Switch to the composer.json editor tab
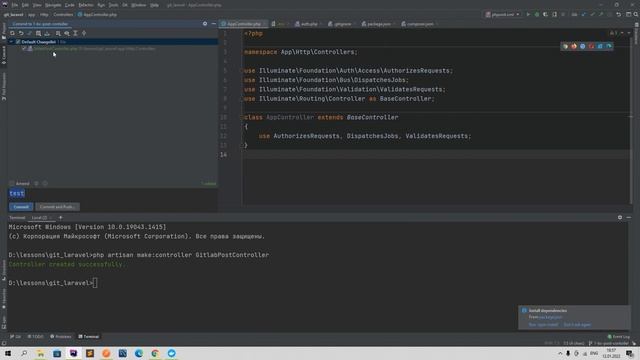Image resolution: width=640 pixels, height=360 pixels. [420, 24]
